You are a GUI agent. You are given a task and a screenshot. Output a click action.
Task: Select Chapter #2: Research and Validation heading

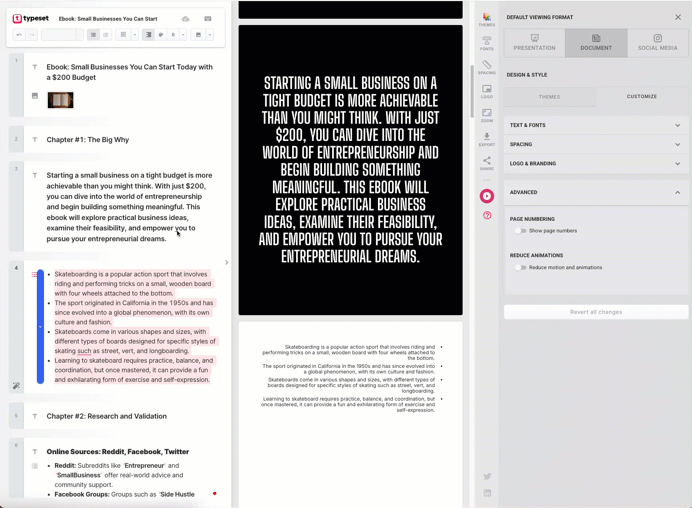pyautogui.click(x=107, y=416)
